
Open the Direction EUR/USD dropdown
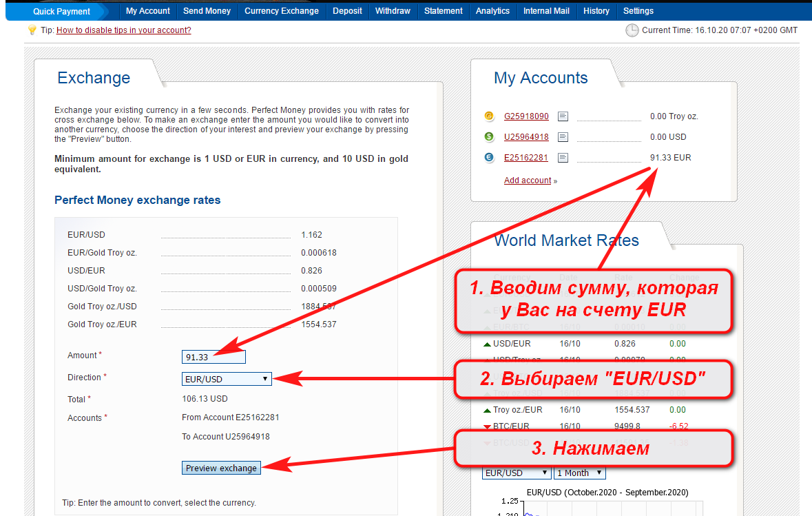(227, 379)
